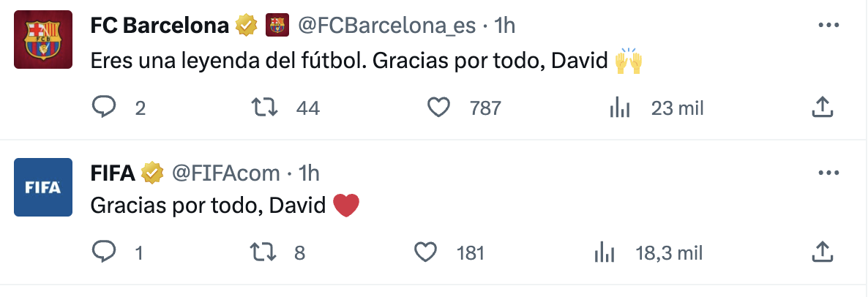Viewport: 868px width, 297px height.
Task: Like the FIFA tweet
Action: click(426, 253)
